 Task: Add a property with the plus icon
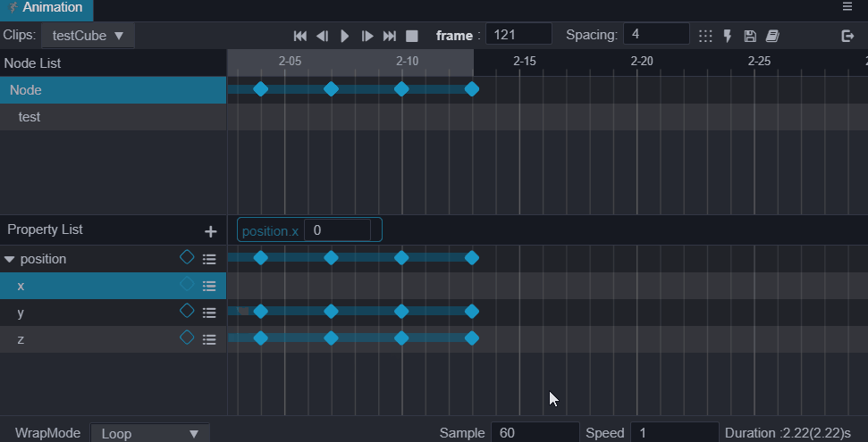click(x=211, y=231)
